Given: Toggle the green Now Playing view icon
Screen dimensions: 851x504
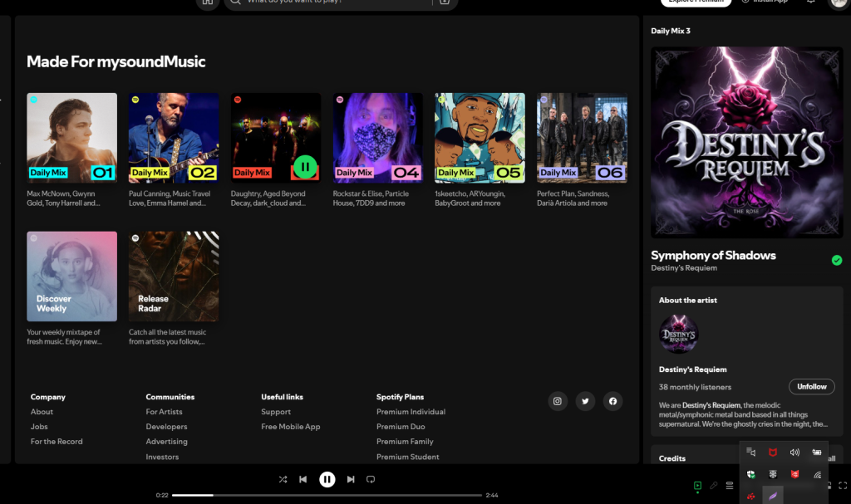Looking at the screenshot, I should pos(697,486).
